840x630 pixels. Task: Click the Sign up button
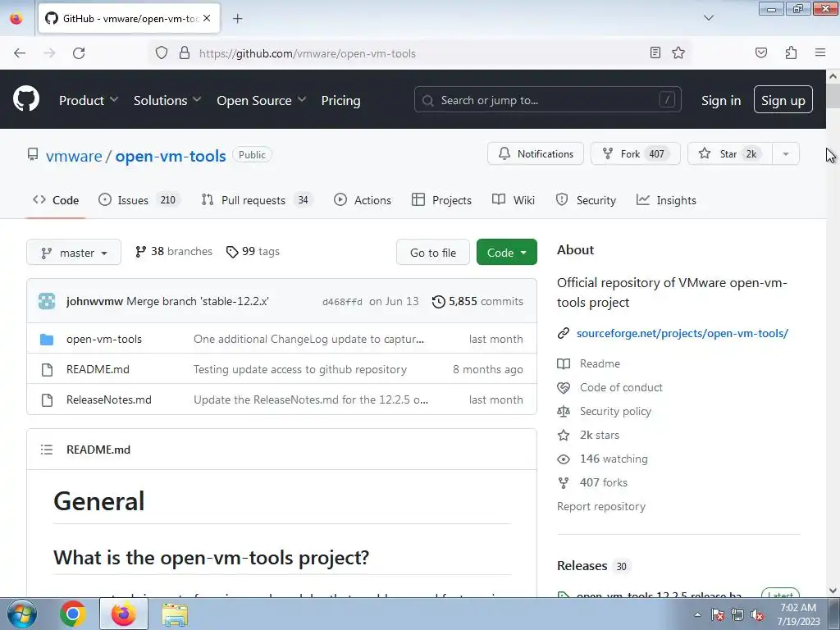[783, 99]
